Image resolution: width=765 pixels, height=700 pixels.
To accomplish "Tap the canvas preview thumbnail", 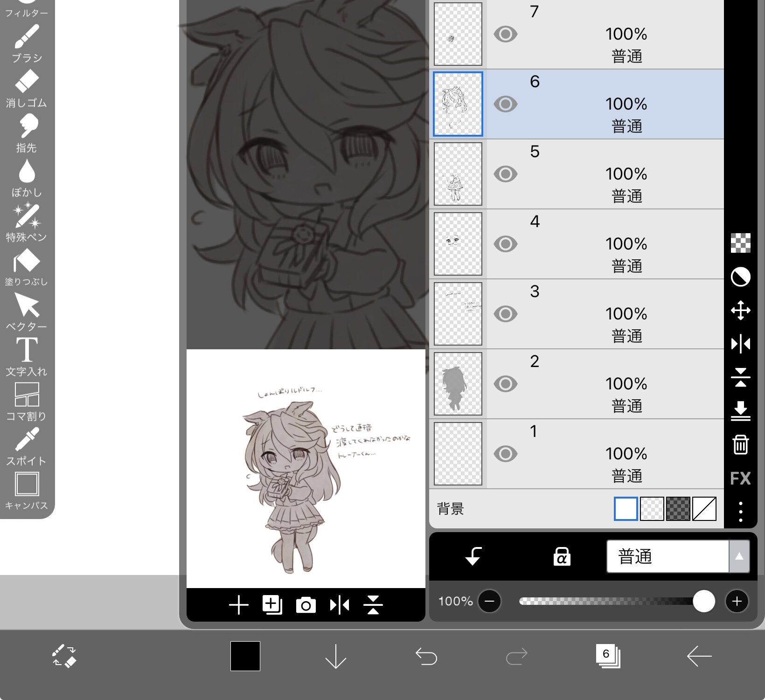I will [306, 469].
